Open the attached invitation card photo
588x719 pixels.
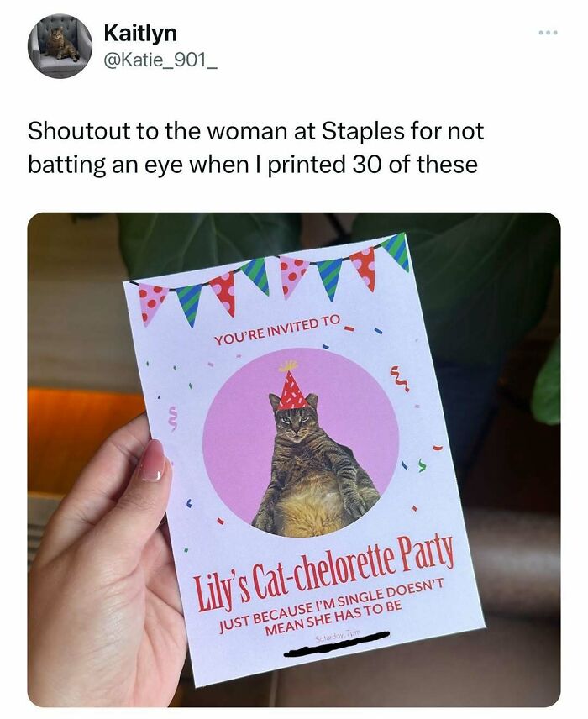click(x=294, y=459)
